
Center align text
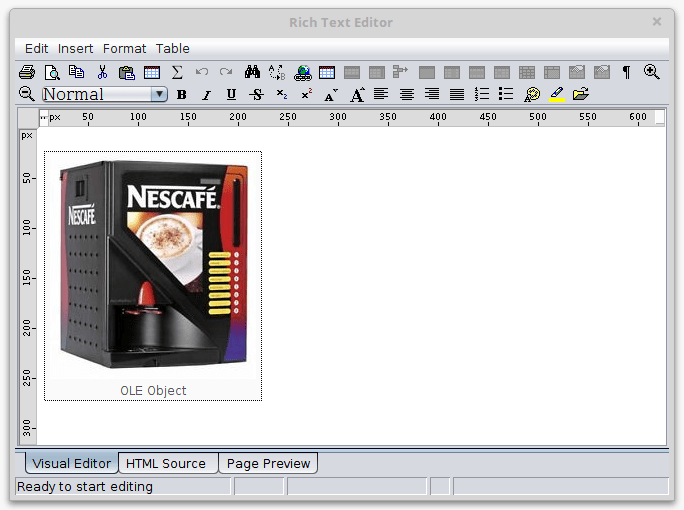point(407,94)
